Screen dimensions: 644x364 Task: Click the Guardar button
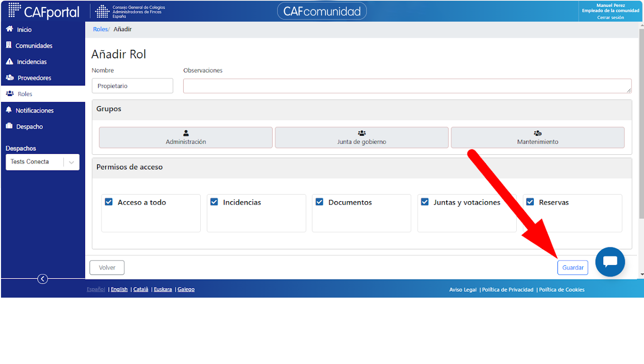(573, 267)
